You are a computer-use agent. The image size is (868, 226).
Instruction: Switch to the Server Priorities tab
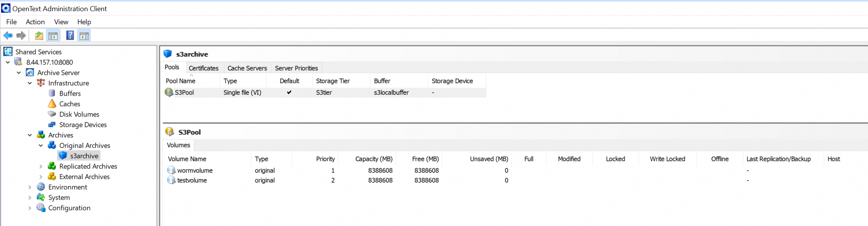click(297, 68)
